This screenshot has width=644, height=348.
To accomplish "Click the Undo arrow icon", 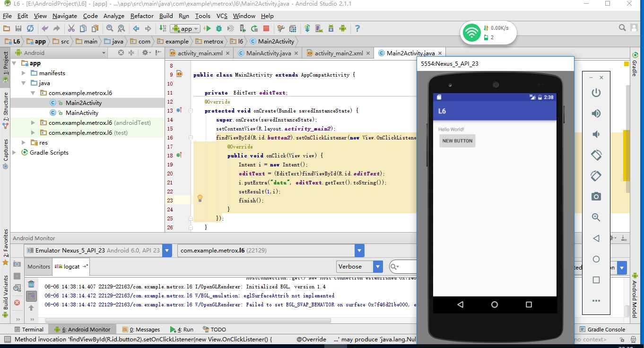I will point(45,28).
